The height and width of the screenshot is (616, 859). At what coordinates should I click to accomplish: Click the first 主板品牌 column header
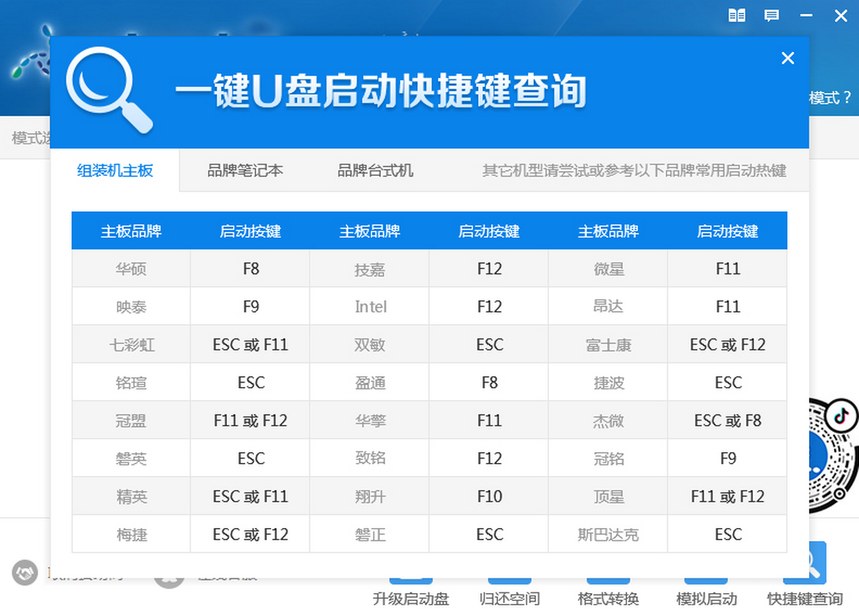tap(131, 231)
